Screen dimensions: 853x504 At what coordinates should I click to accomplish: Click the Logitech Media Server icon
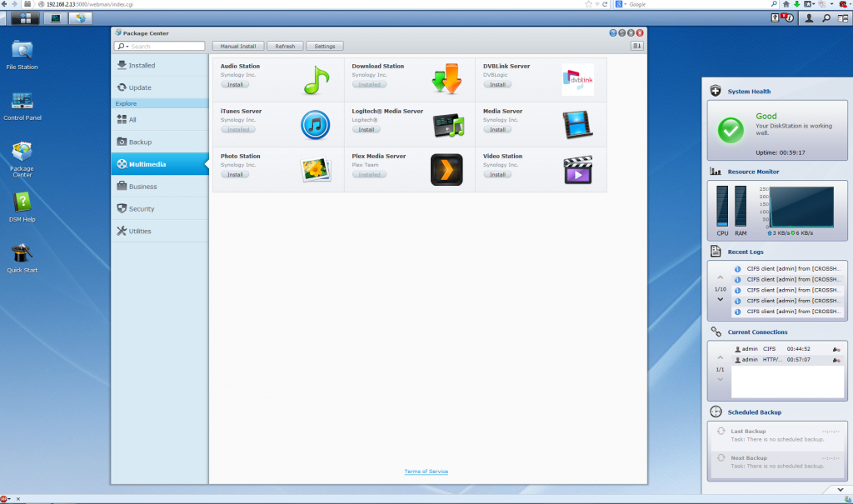448,125
